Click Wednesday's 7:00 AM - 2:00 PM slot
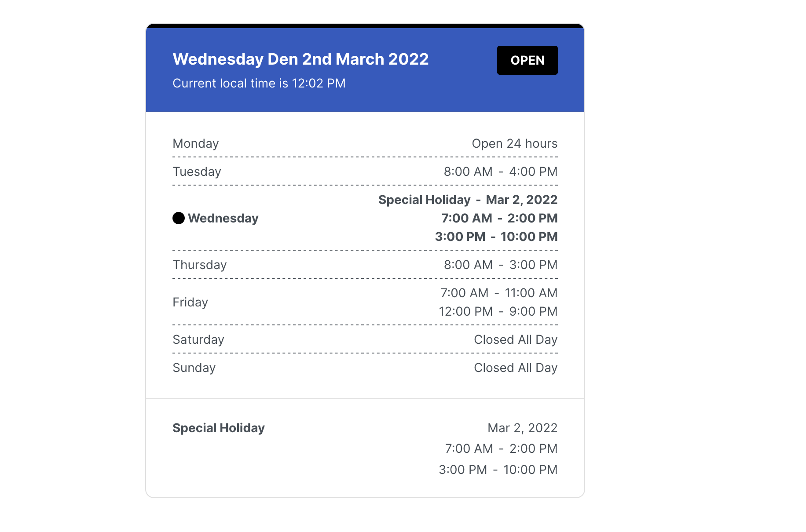Screen dimensions: 806x532 coord(499,218)
